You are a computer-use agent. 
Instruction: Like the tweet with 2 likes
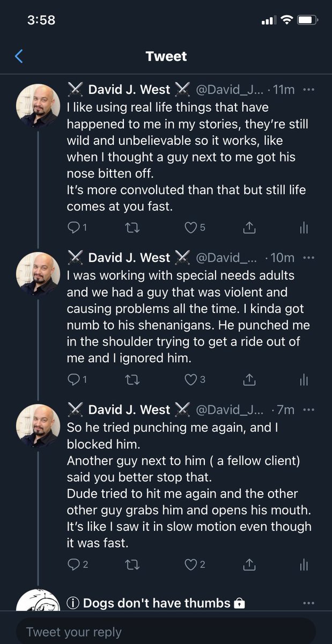(x=190, y=564)
